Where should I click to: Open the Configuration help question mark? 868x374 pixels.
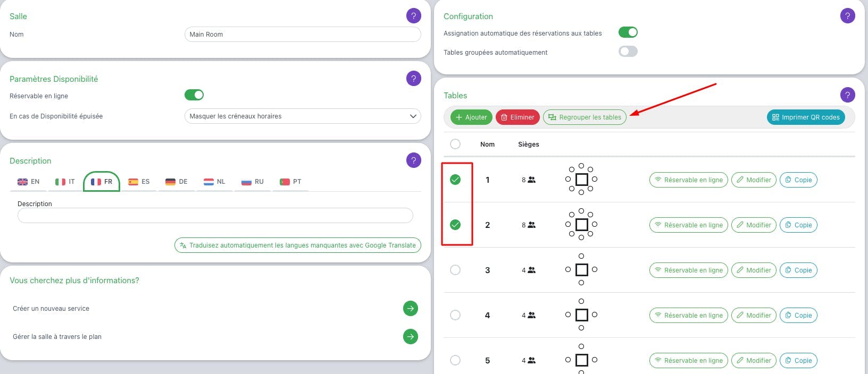[848, 16]
